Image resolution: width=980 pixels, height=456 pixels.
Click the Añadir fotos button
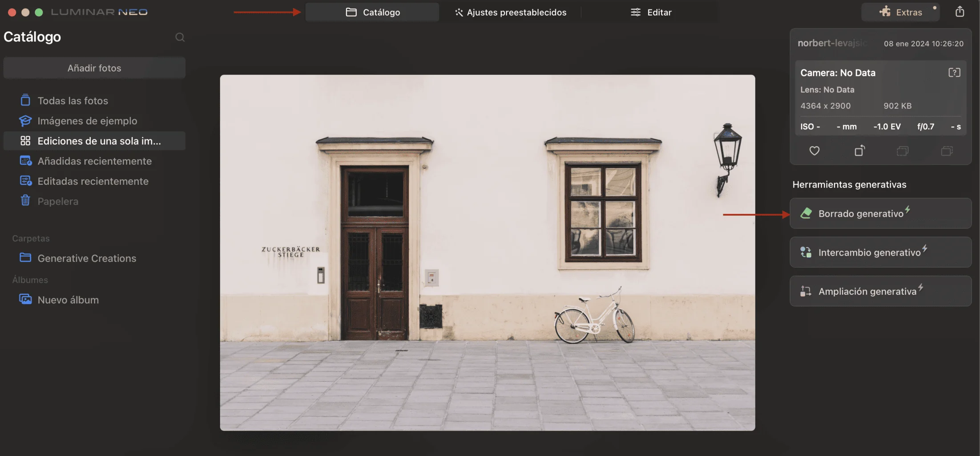[94, 68]
